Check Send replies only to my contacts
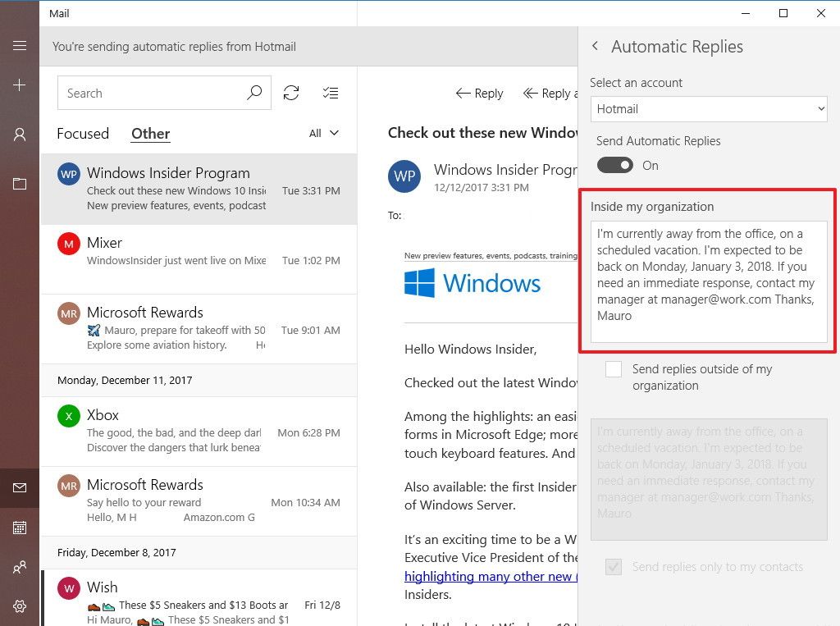 pos(613,566)
